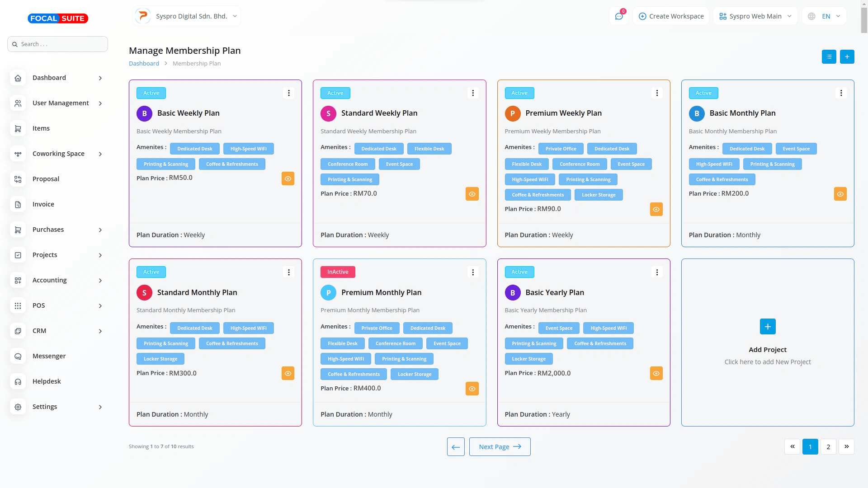View Basic Yearly Plan via eye icon
868x488 pixels.
(x=656, y=373)
